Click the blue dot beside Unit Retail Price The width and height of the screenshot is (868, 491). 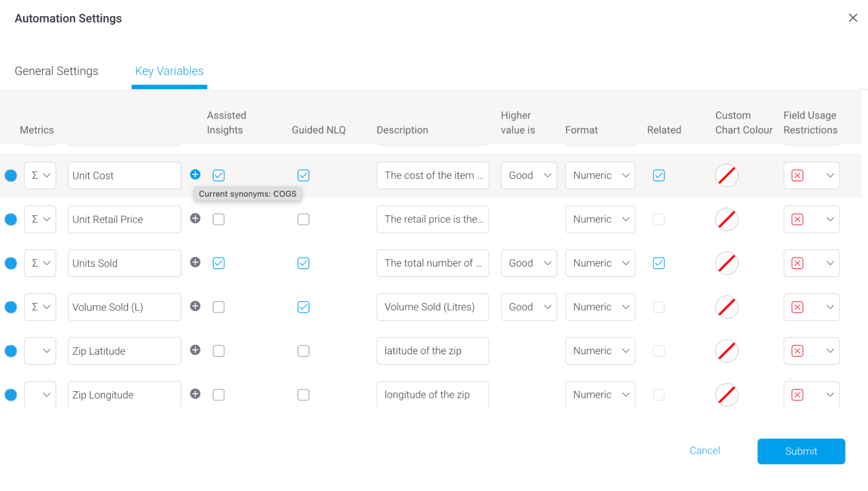(x=11, y=219)
